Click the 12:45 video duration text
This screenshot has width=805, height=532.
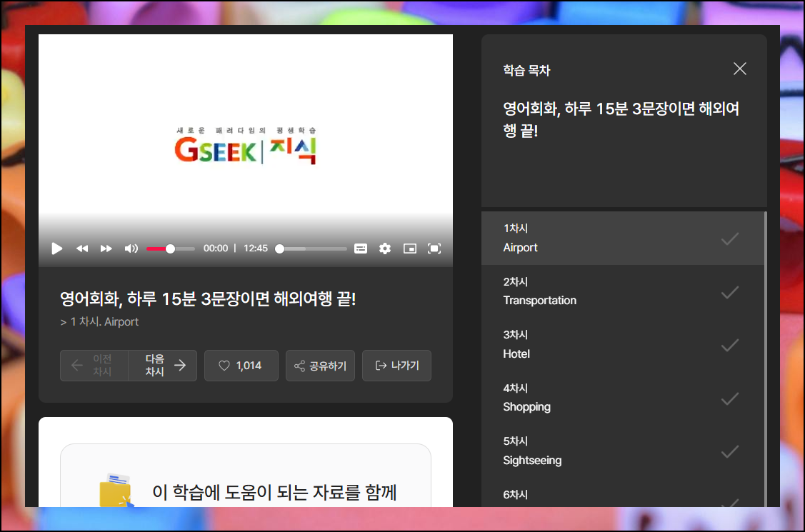point(256,249)
